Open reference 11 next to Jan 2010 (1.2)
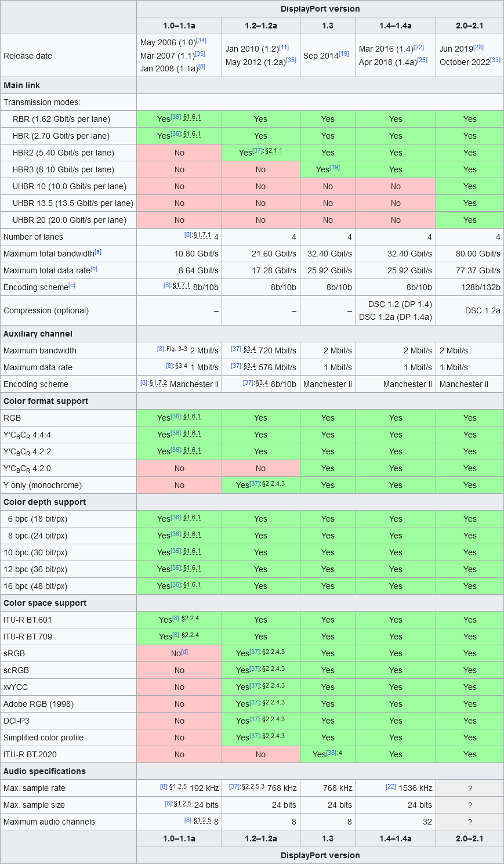The width and height of the screenshot is (504, 864). click(284, 47)
